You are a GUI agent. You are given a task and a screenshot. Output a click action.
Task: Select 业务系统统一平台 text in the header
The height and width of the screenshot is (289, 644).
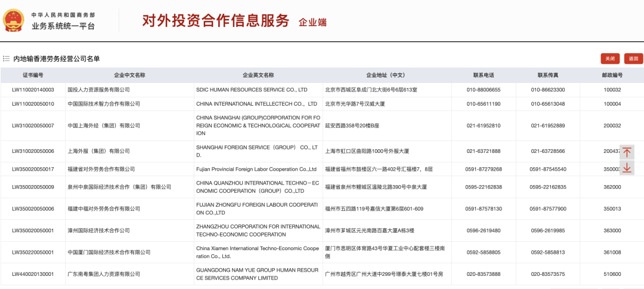[63, 26]
